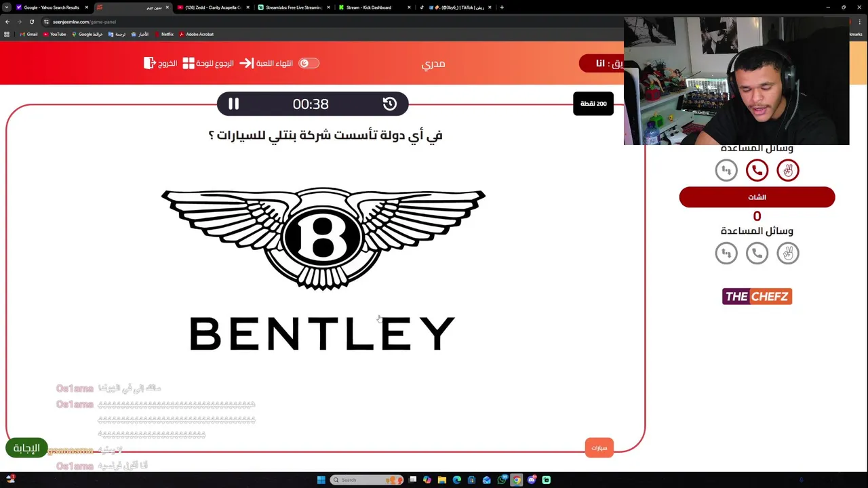The height and width of the screenshot is (488, 868).
Task: Click the question text about Bentley
Action: click(325, 136)
